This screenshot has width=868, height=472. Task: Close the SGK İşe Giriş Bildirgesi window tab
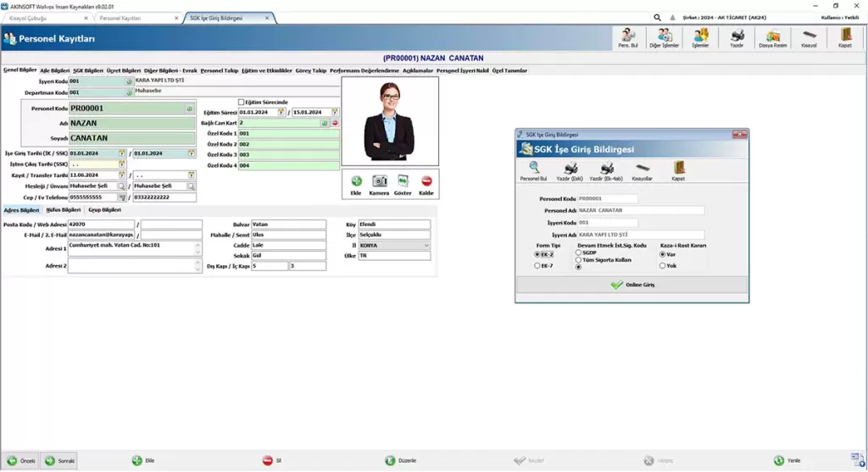(x=267, y=19)
